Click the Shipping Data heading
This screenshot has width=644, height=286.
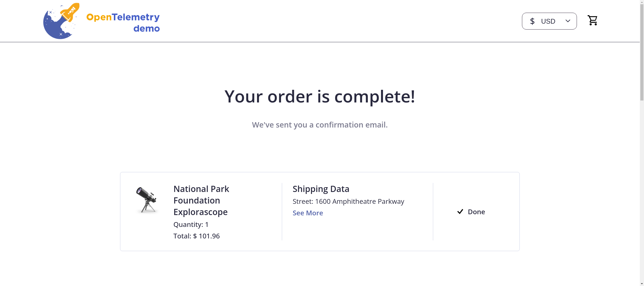(x=321, y=189)
